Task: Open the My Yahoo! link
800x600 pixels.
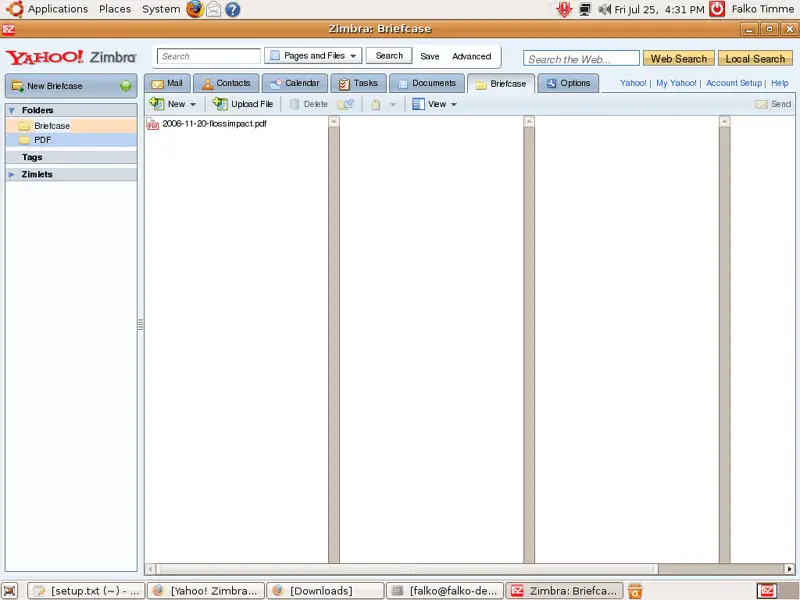Action: point(676,83)
